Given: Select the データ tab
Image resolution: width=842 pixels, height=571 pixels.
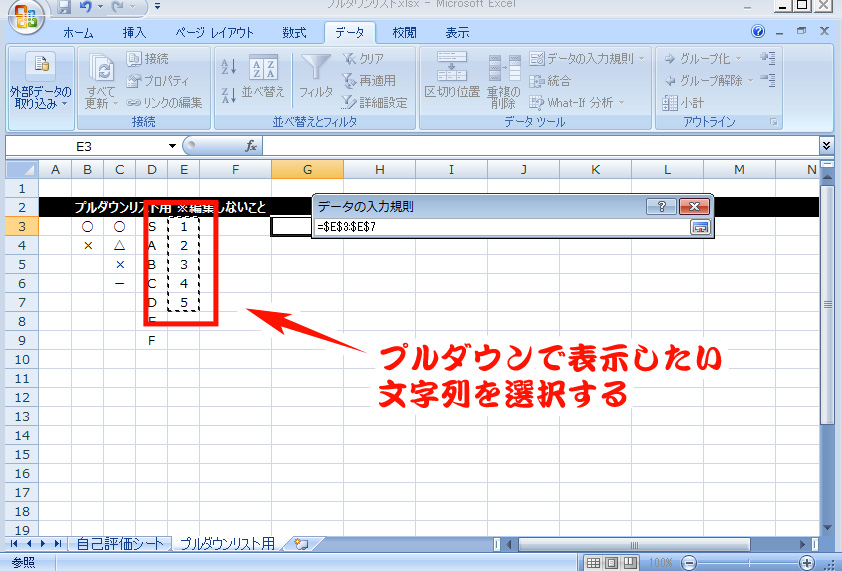Looking at the screenshot, I should click(x=350, y=33).
